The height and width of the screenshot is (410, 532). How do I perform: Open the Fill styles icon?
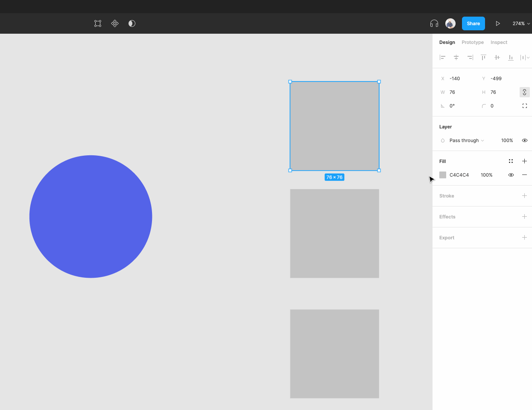[511, 161]
